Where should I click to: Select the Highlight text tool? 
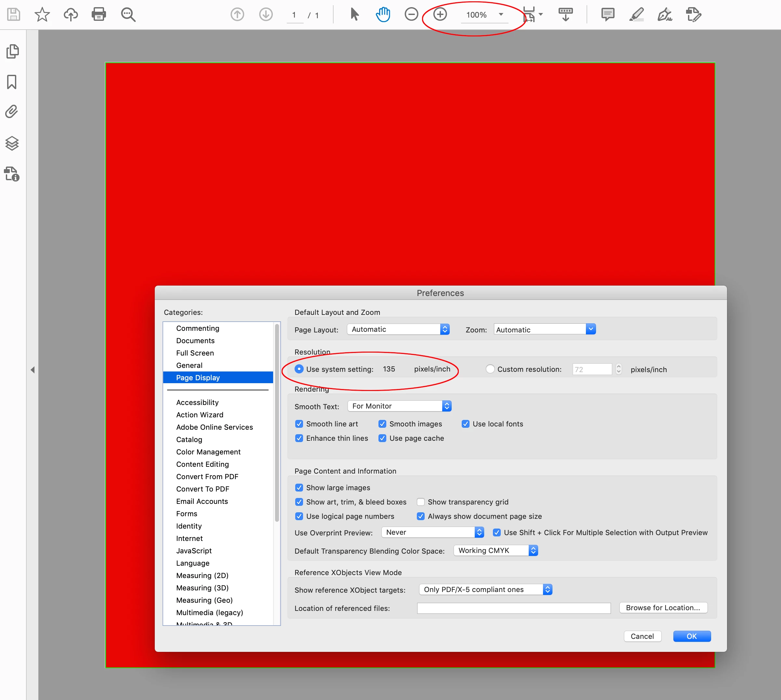point(636,15)
